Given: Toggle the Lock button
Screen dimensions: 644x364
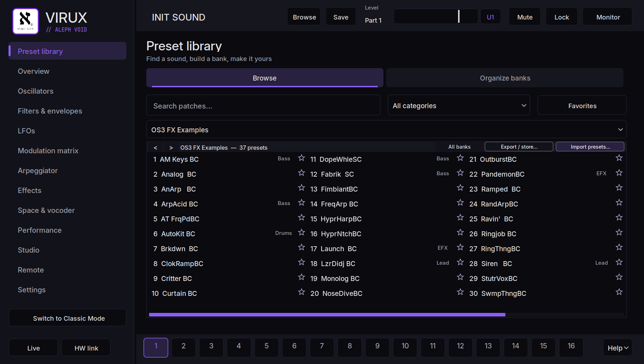Looking at the screenshot, I should point(562,17).
